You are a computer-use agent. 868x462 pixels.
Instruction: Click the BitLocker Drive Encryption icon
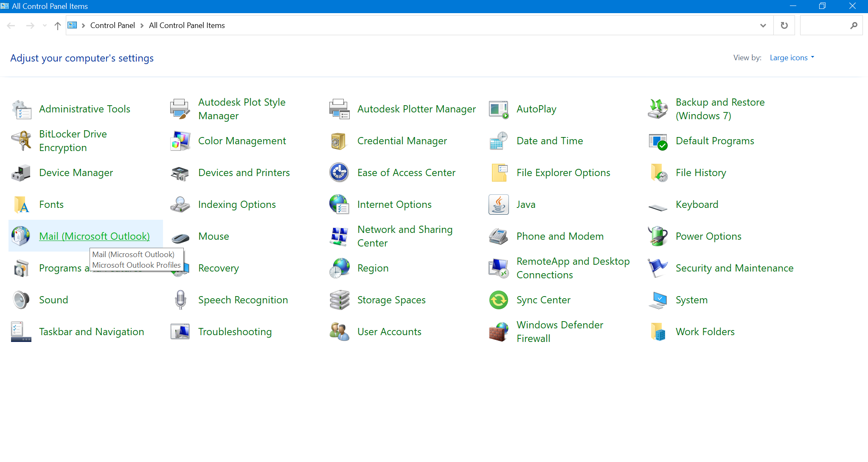[21, 141]
